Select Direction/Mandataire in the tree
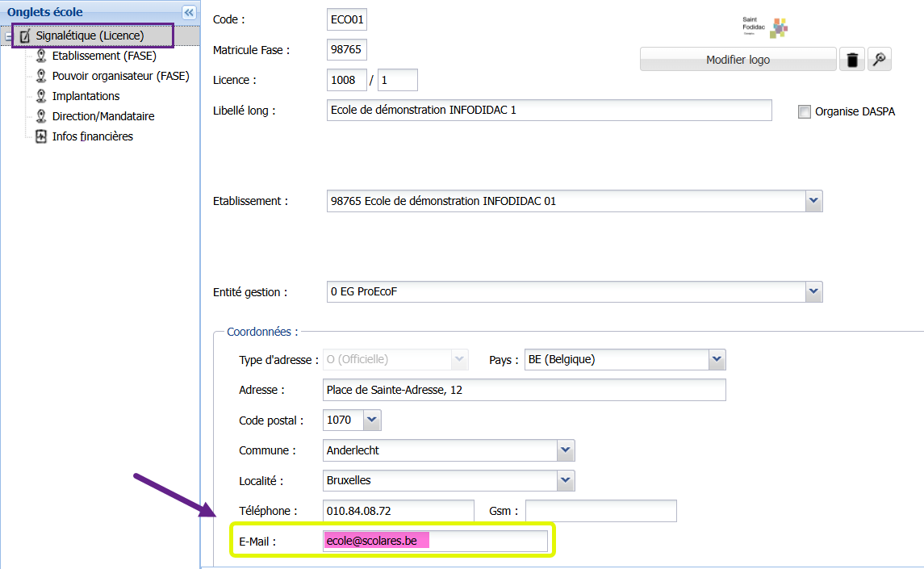 (x=103, y=116)
